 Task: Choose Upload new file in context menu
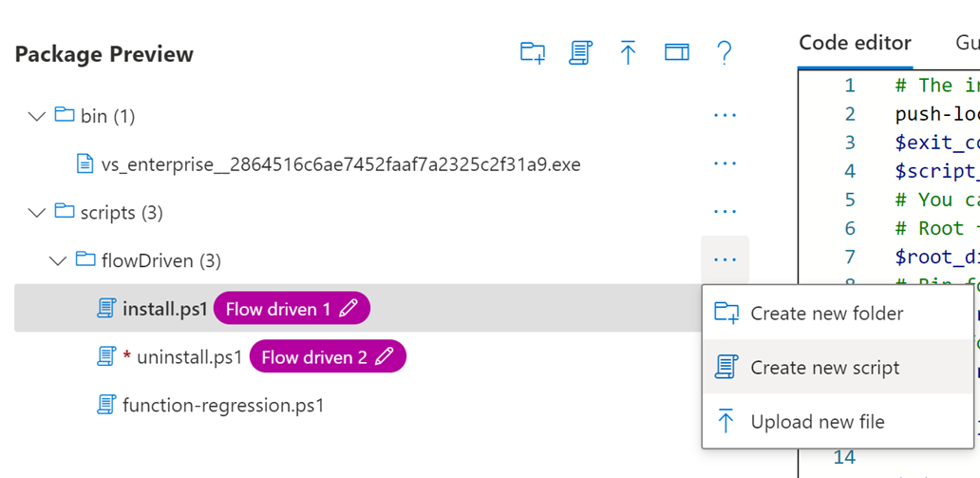coord(838,421)
